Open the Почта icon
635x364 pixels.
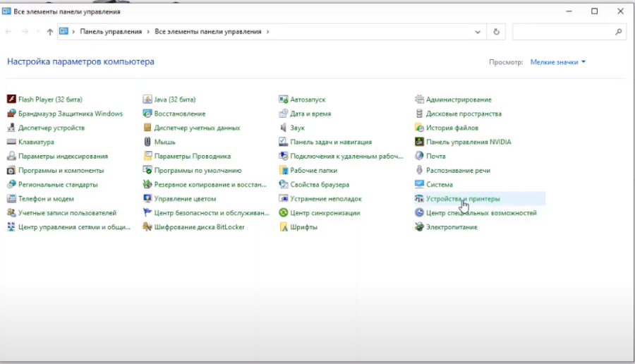pyautogui.click(x=419, y=156)
